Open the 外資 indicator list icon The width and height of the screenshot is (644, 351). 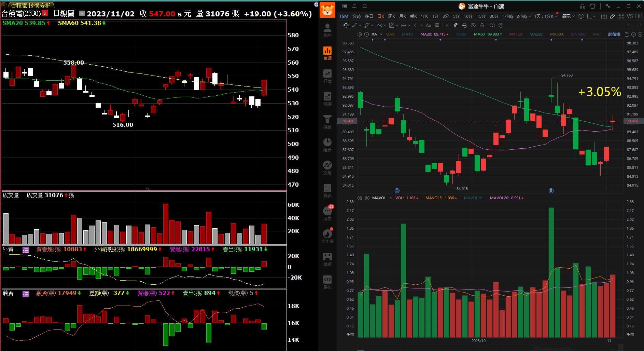26,250
